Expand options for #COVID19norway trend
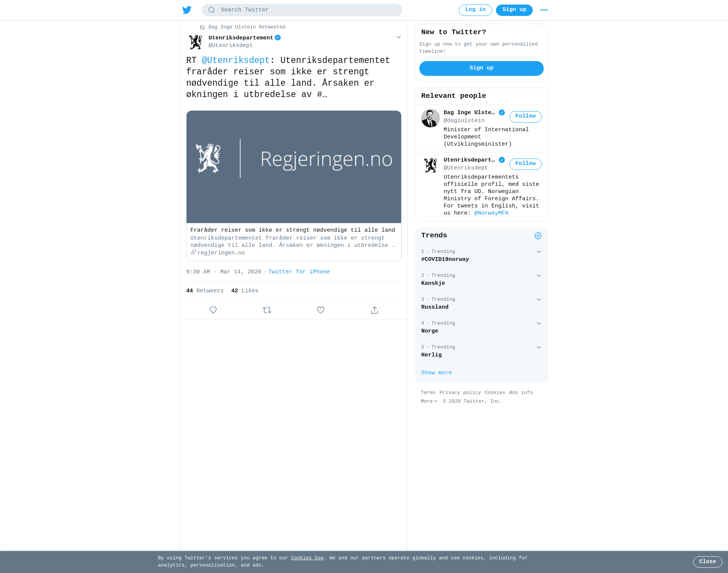The height and width of the screenshot is (573, 728). [x=539, y=252]
